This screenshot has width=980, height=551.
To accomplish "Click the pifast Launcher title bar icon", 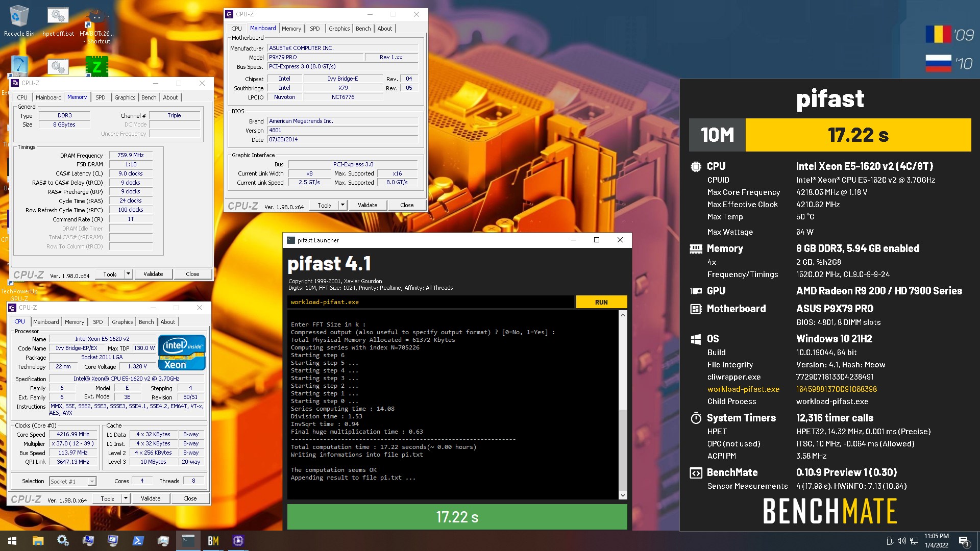I will pyautogui.click(x=291, y=240).
